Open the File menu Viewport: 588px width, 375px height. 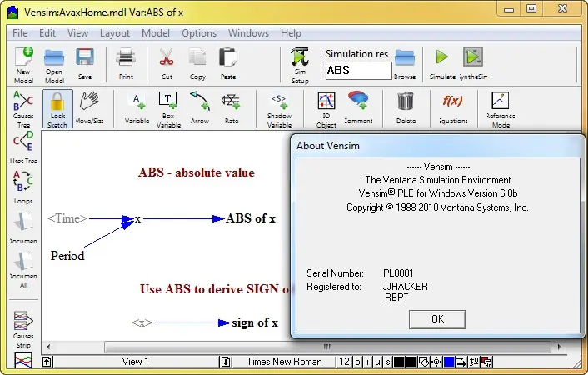(20, 33)
